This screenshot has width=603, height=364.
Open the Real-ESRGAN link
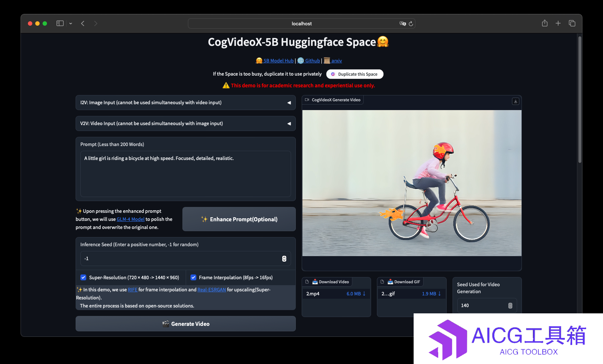(x=212, y=290)
